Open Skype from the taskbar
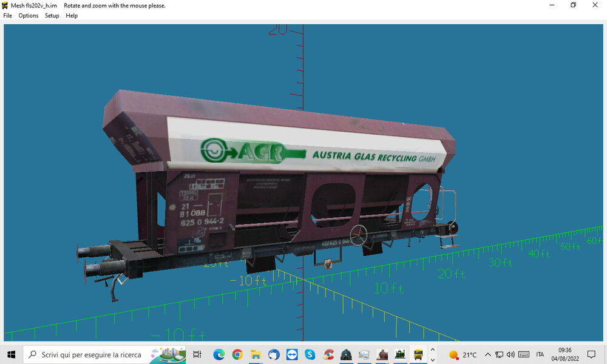Image resolution: width=607 pixels, height=364 pixels. [310, 354]
